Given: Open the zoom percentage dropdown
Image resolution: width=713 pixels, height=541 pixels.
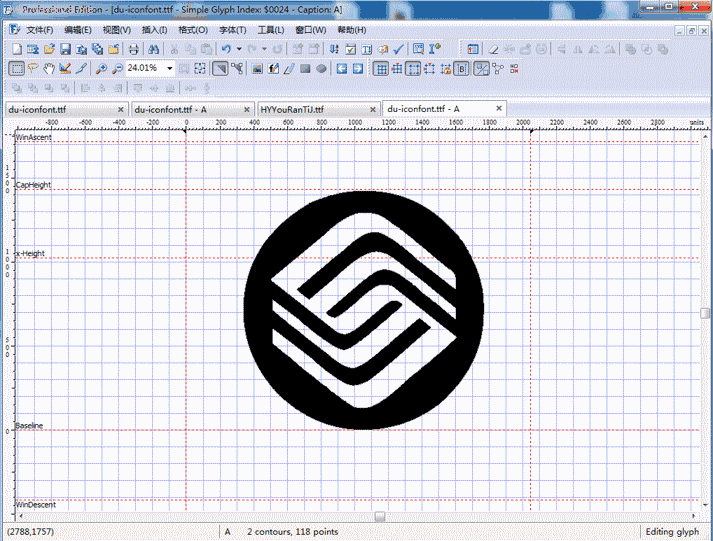Looking at the screenshot, I should (170, 68).
